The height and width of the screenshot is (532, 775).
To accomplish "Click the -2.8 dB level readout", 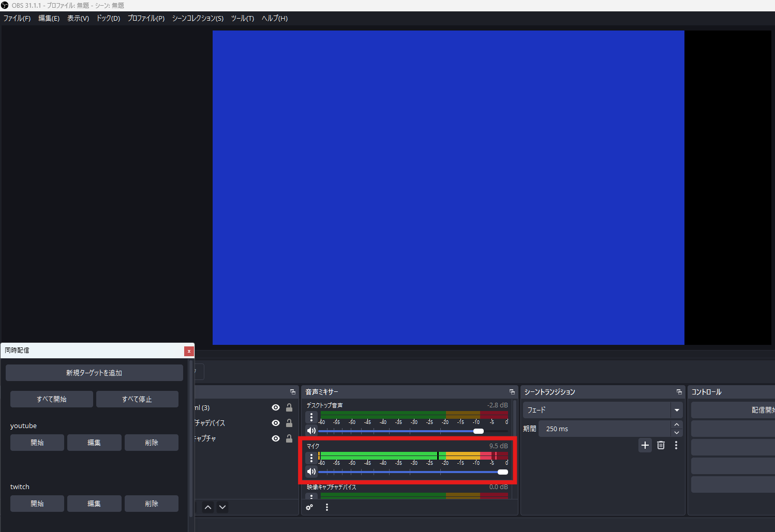I will point(497,405).
